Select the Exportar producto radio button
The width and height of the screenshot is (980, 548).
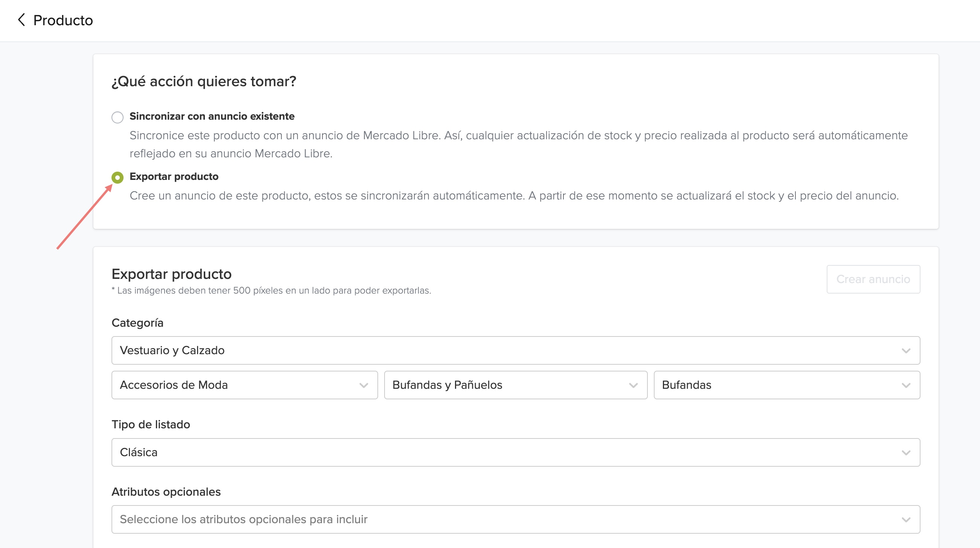tap(117, 178)
